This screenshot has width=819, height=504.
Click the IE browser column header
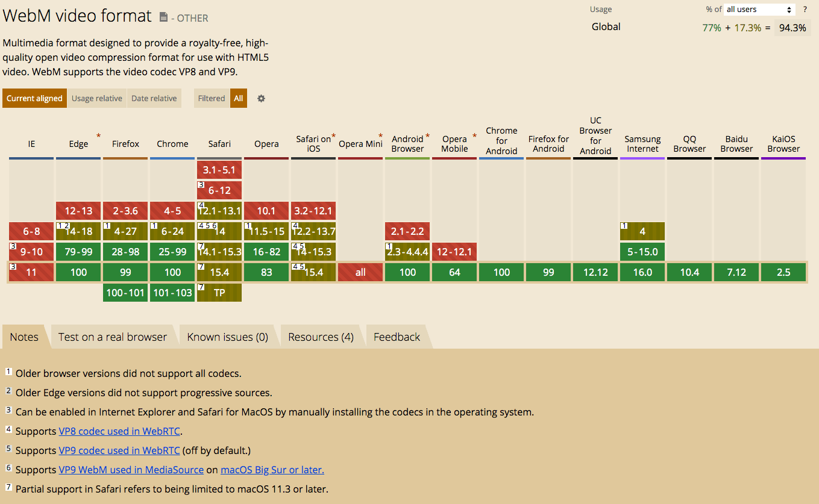pyautogui.click(x=31, y=144)
